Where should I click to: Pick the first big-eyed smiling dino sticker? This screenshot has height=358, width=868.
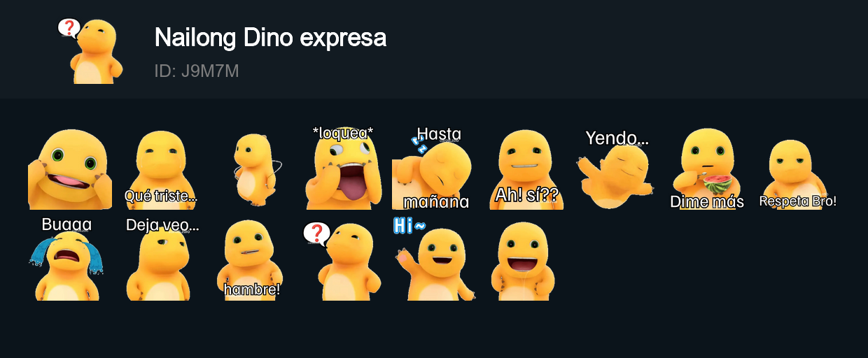[70, 168]
